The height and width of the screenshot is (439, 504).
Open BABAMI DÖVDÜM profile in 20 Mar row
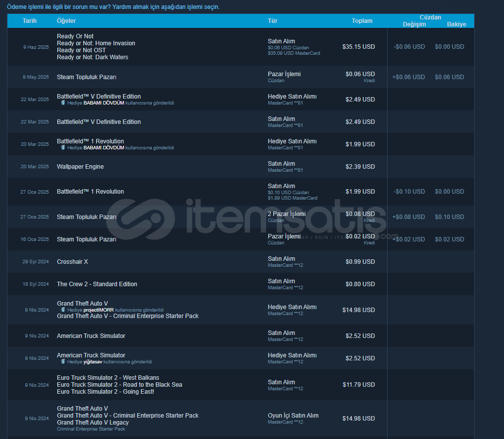pyautogui.click(x=104, y=148)
